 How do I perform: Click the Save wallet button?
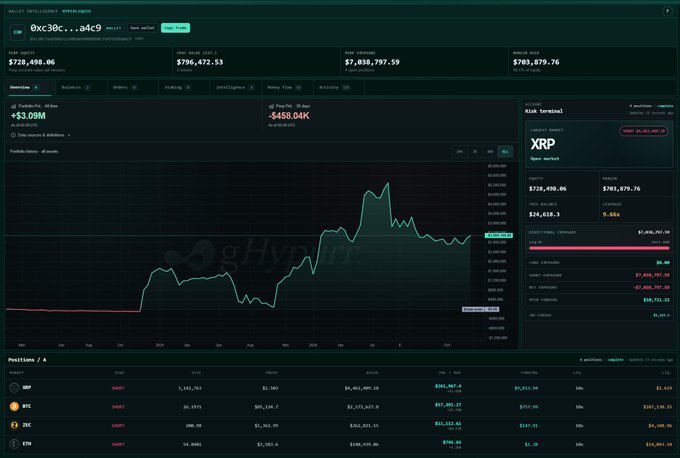pyautogui.click(x=142, y=28)
